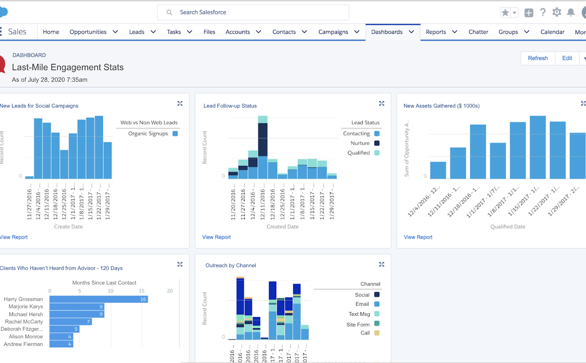The image size is (586, 363).
Task: Click Social channel legend swatch
Action: pyautogui.click(x=377, y=295)
